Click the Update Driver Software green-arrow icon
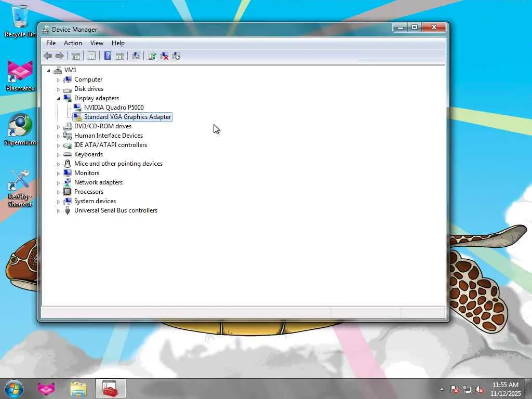The height and width of the screenshot is (399, 532). 152,56
